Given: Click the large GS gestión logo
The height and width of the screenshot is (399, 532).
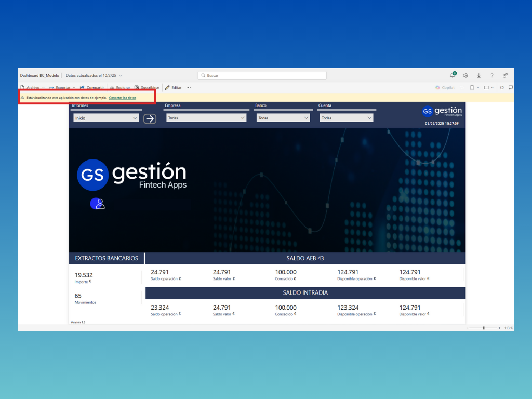Looking at the screenshot, I should (x=132, y=175).
